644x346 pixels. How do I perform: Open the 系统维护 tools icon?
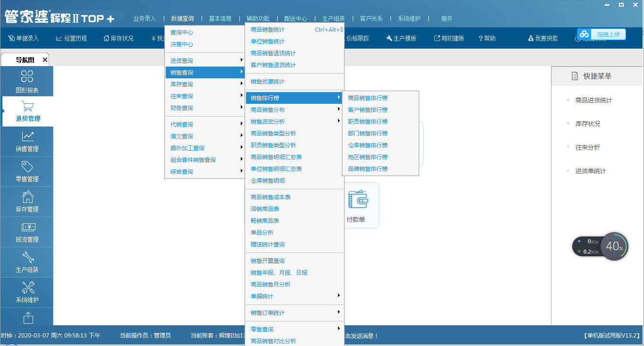(x=27, y=288)
